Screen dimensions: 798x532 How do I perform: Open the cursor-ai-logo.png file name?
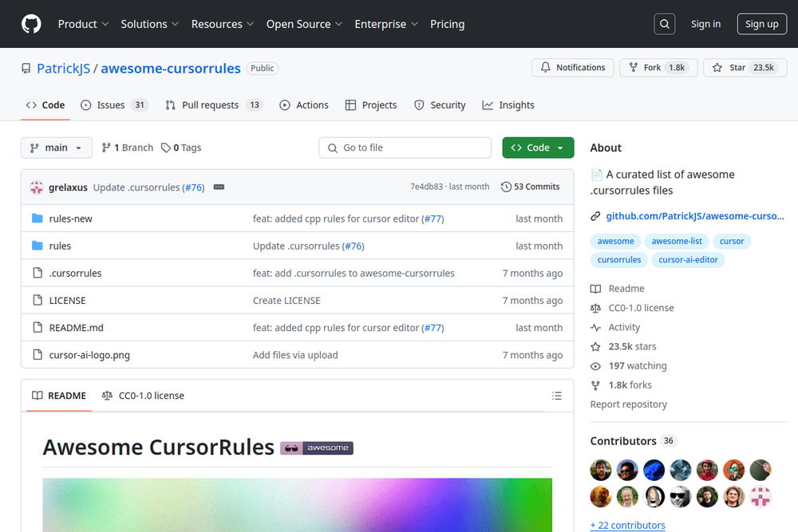pyautogui.click(x=89, y=355)
